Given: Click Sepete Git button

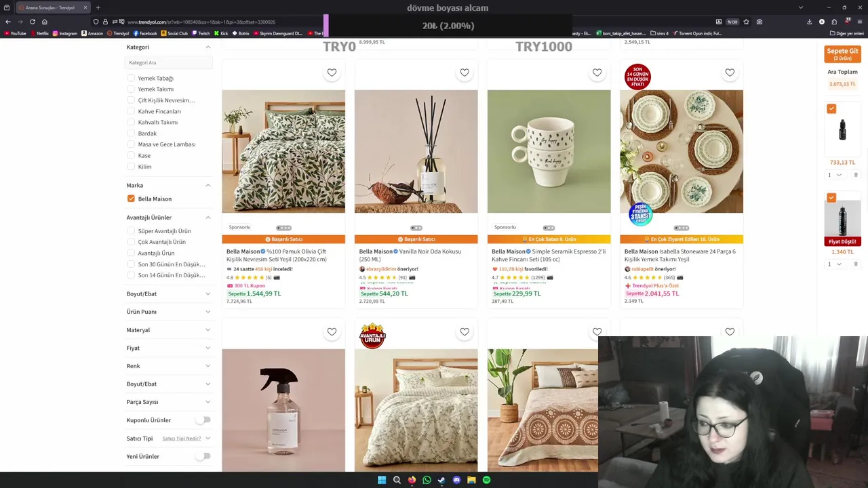Looking at the screenshot, I should tap(842, 54).
